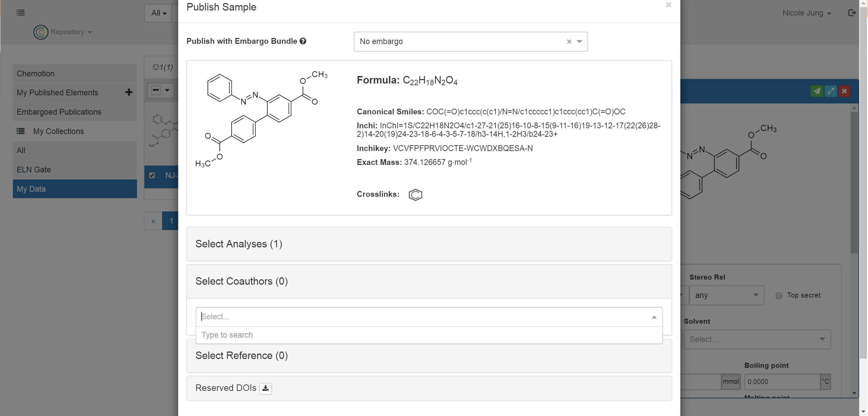This screenshot has height=416, width=868.
Task: Expand the Nicole Jung user menu
Action: 806,13
